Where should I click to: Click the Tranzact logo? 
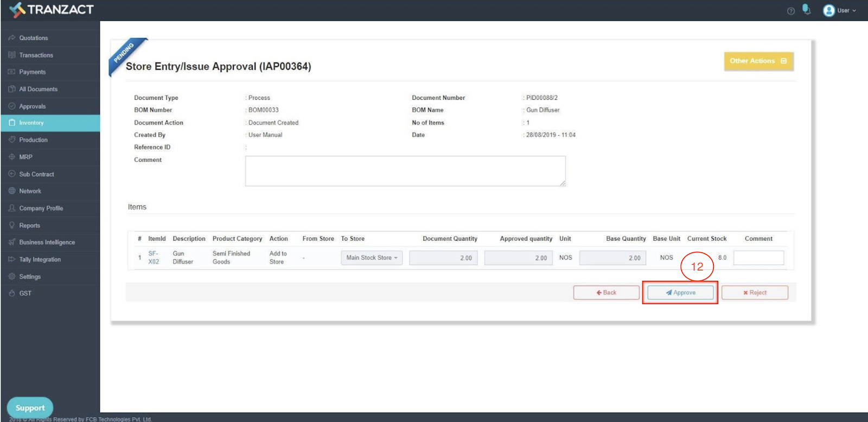pos(52,10)
